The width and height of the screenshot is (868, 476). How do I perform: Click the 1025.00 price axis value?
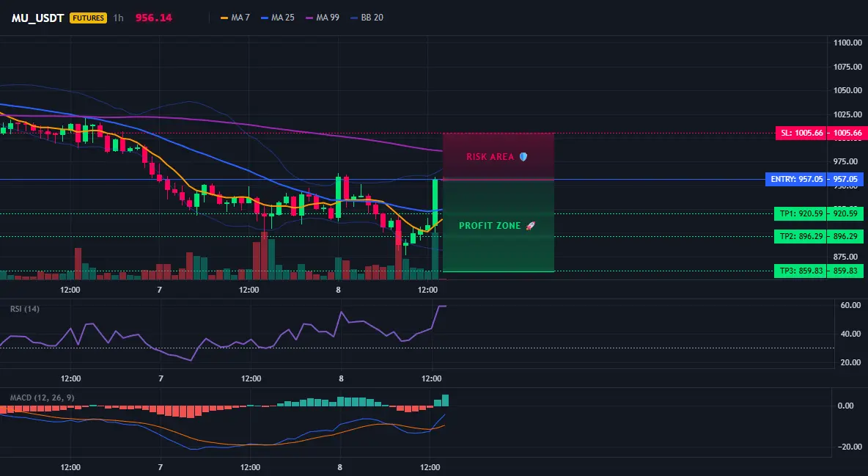pos(848,114)
